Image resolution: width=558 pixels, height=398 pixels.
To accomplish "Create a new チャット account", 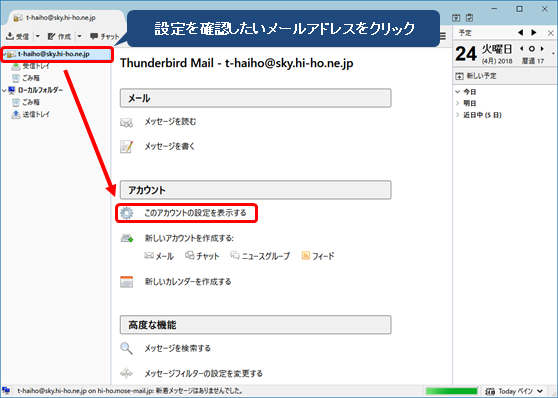I will [202, 256].
